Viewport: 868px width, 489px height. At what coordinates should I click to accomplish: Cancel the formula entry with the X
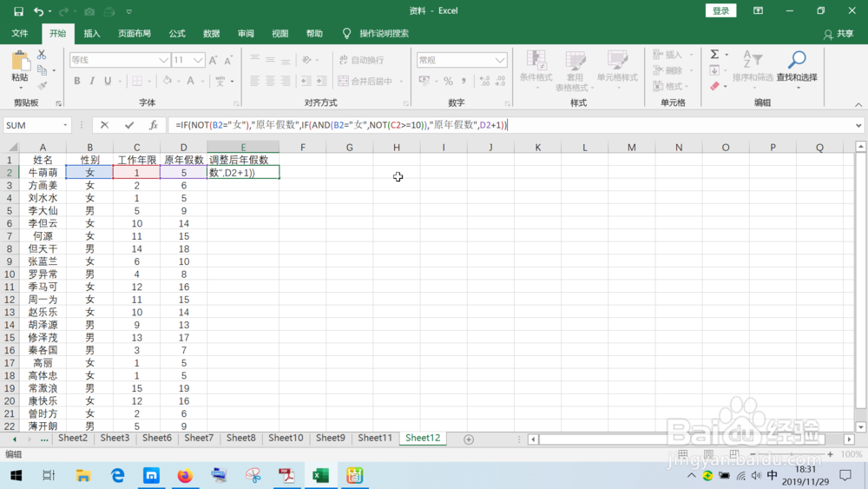click(x=104, y=125)
